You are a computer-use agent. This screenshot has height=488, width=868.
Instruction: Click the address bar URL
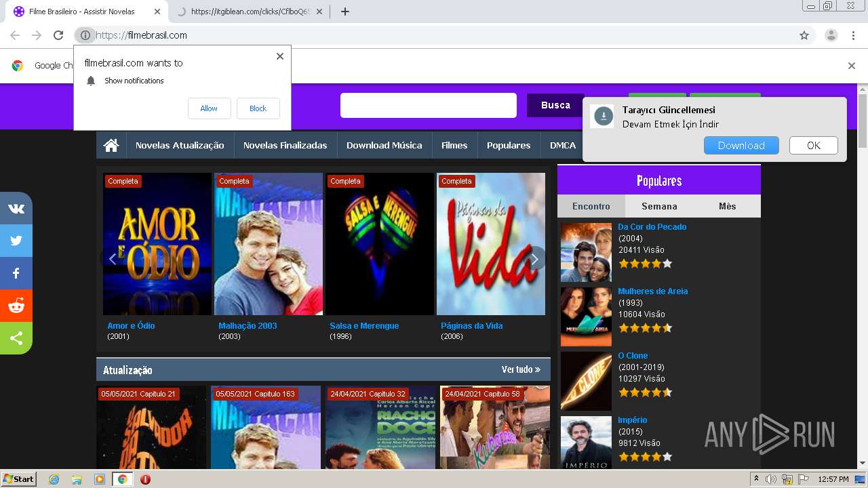pos(142,35)
